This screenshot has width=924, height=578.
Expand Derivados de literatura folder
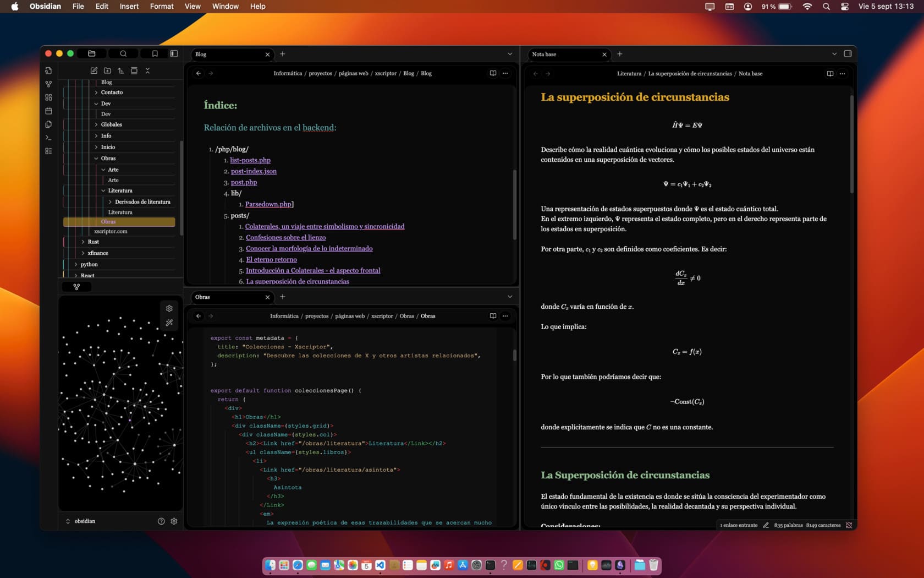[x=110, y=202]
